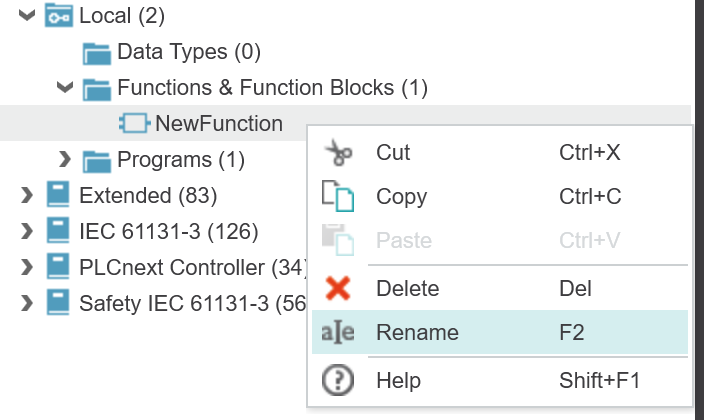Select the NewFunction tree item

[219, 124]
